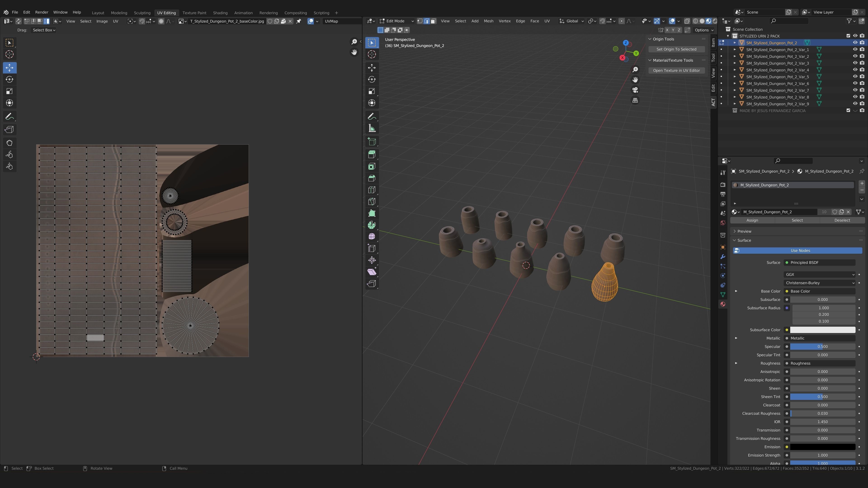Screen dimensions: 868x488
Task: Click the Deselect material button
Action: coord(842,220)
